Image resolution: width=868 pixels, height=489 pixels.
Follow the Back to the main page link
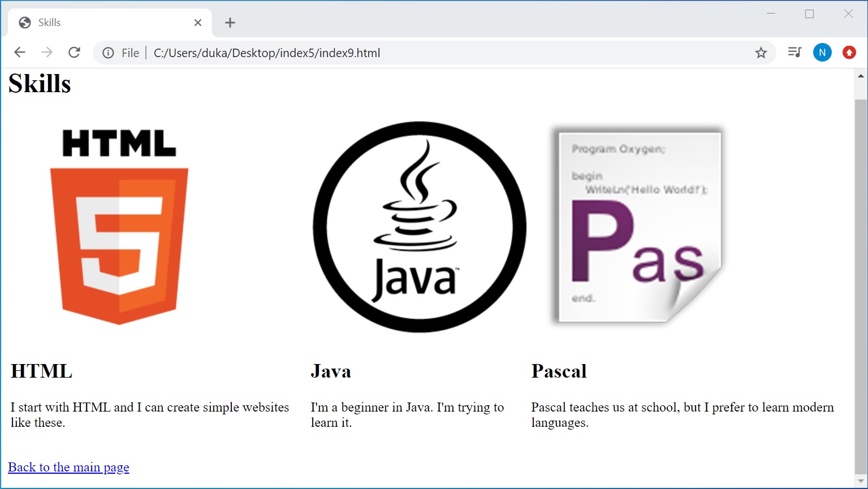[x=68, y=467]
